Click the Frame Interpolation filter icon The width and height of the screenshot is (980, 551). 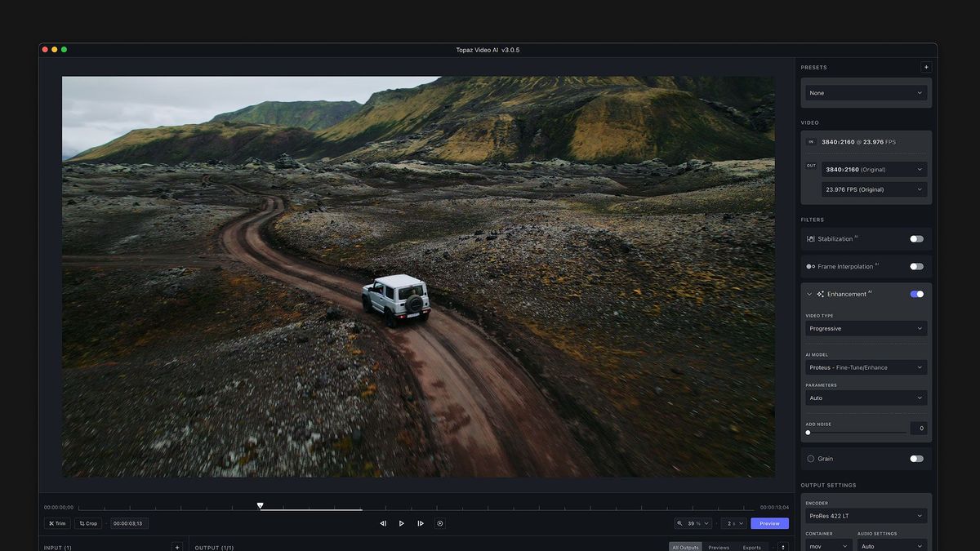pyautogui.click(x=810, y=265)
